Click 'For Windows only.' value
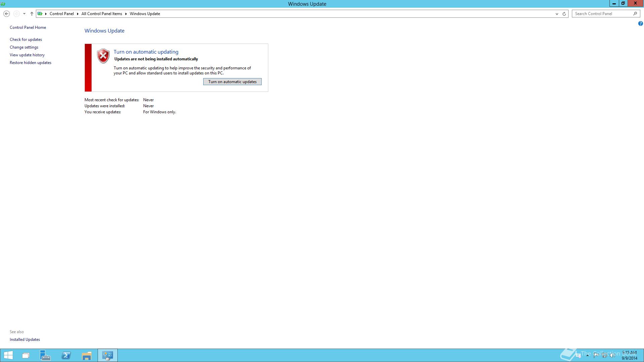This screenshot has height=362, width=644. click(x=160, y=112)
